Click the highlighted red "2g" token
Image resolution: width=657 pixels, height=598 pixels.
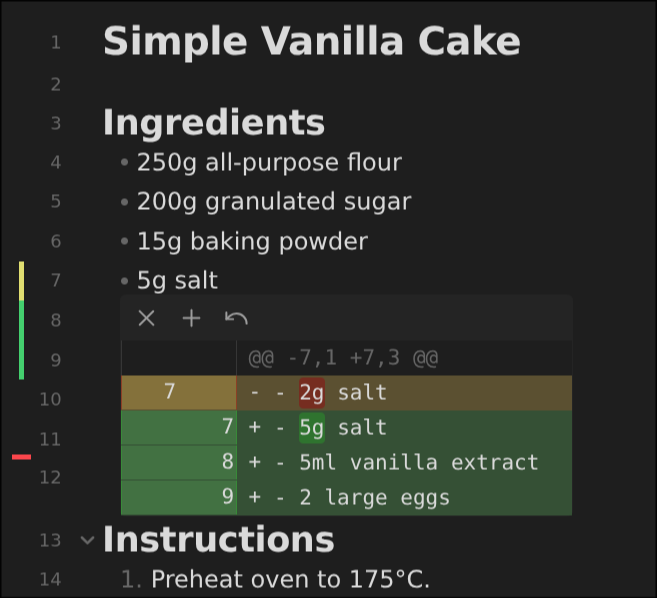pos(312,393)
